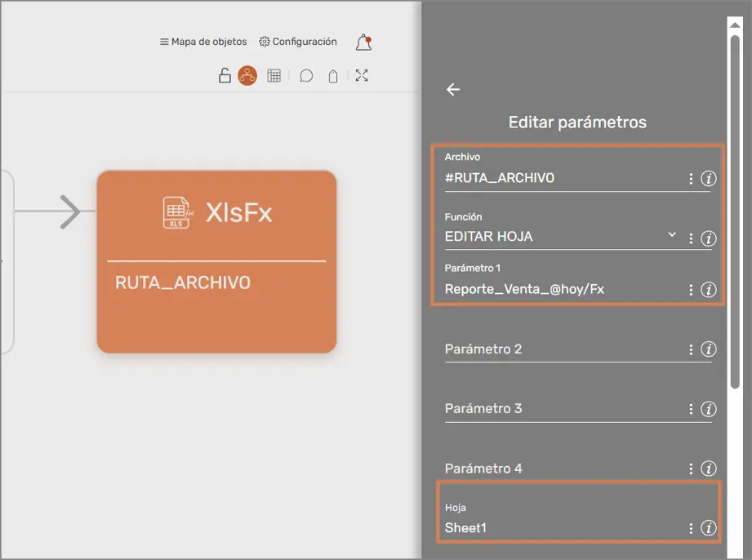
Task: Show info for Parámetro 4
Action: click(x=709, y=468)
